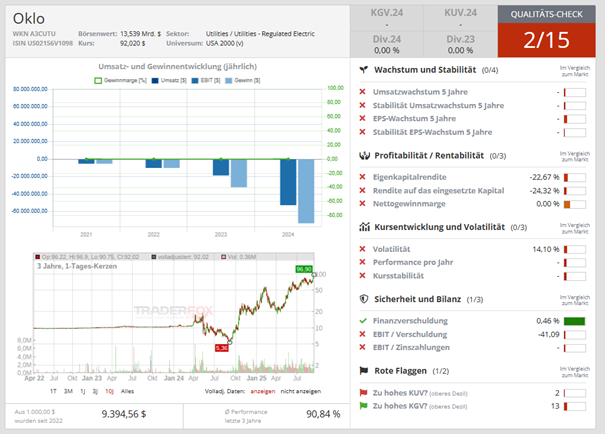Click the 2023 EBIT bar in annual chart
This screenshot has width=605, height=434.
coord(221,167)
